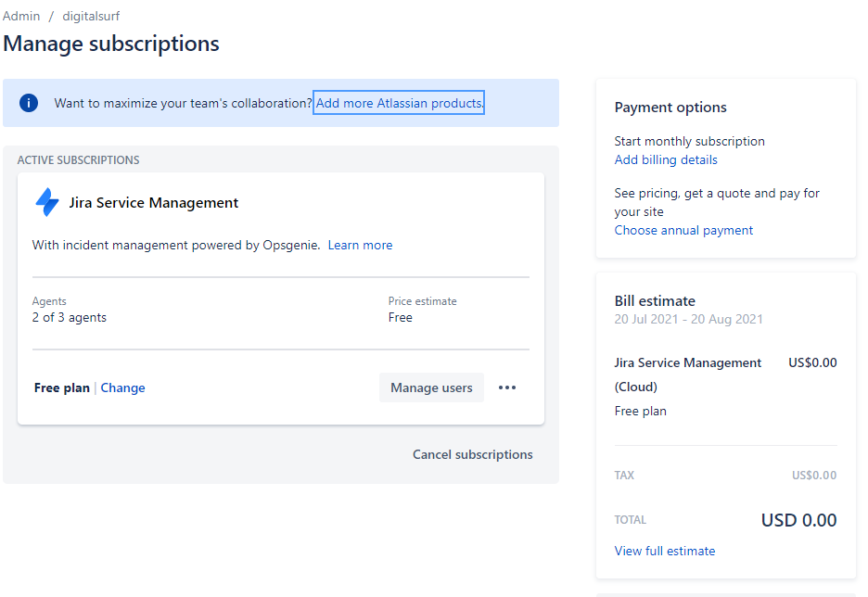The image size is (868, 597).
Task: Click the '20 Jul 2021 - 20 Aug 2021' date range
Action: pyautogui.click(x=689, y=319)
